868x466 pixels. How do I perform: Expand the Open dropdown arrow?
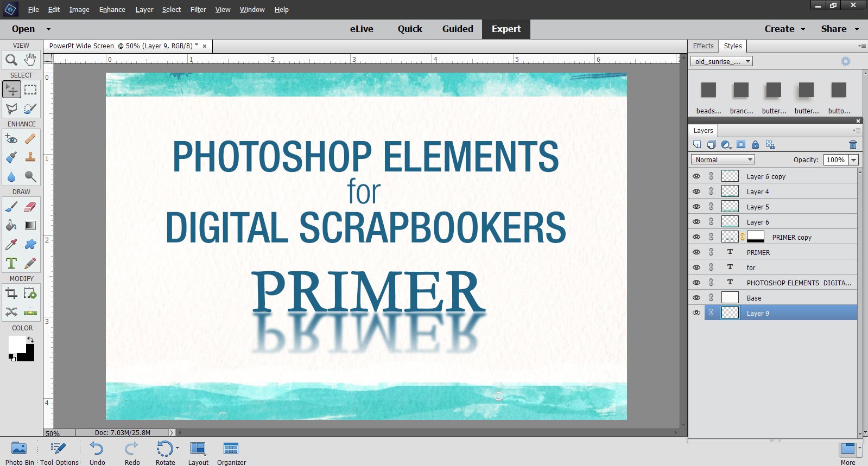[x=48, y=29]
